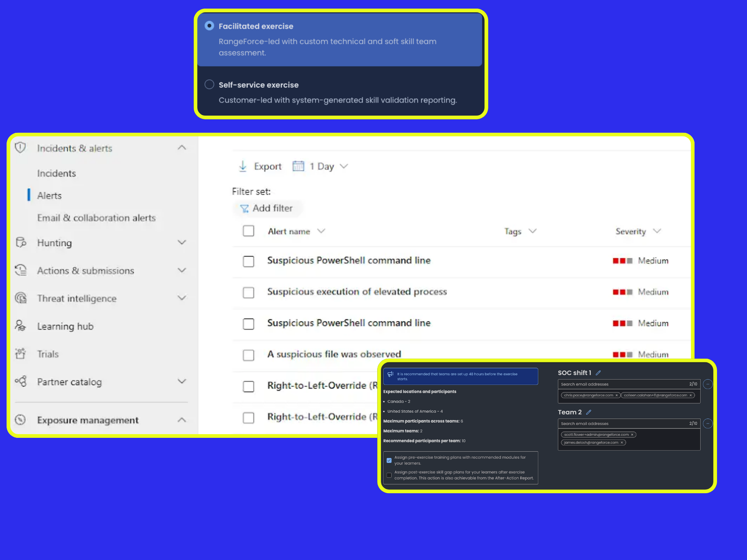This screenshot has width=747, height=560.
Task: Click the Add filter button
Action: [266, 208]
